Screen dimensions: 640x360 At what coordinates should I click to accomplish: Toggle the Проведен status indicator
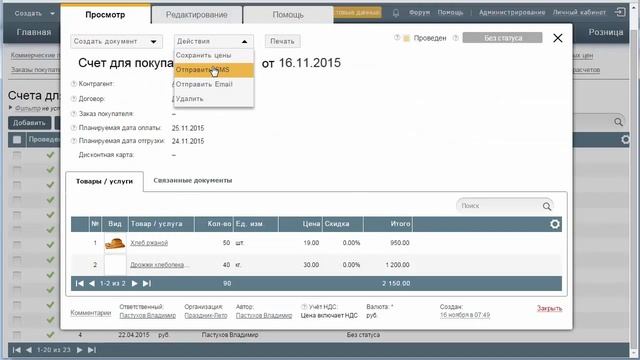click(407, 38)
